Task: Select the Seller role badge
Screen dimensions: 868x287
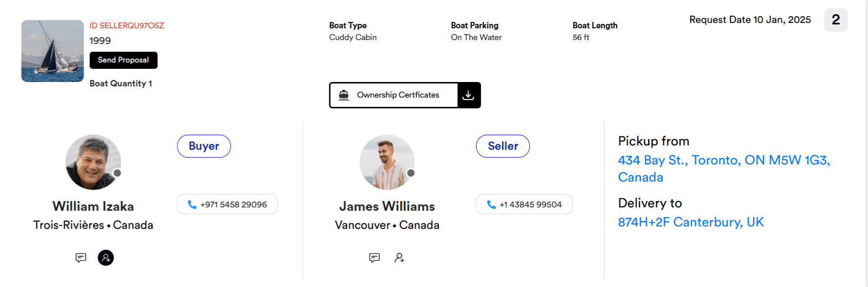Action: click(503, 146)
